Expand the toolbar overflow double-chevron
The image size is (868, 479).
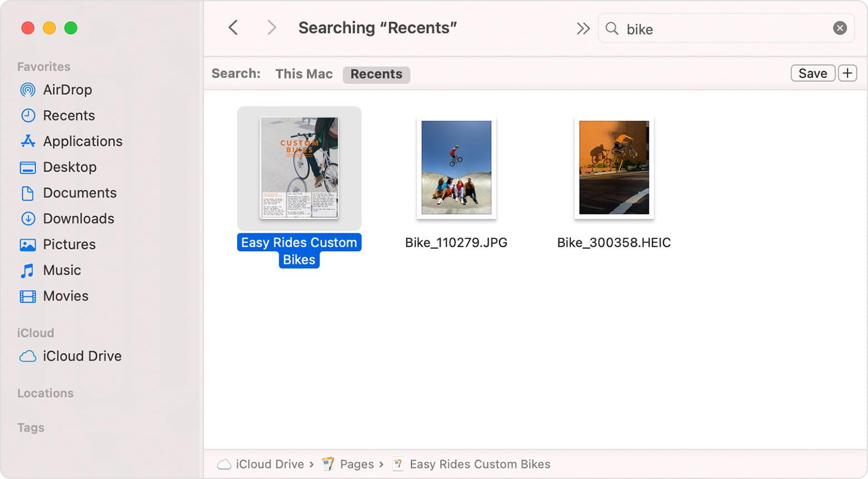coord(583,28)
